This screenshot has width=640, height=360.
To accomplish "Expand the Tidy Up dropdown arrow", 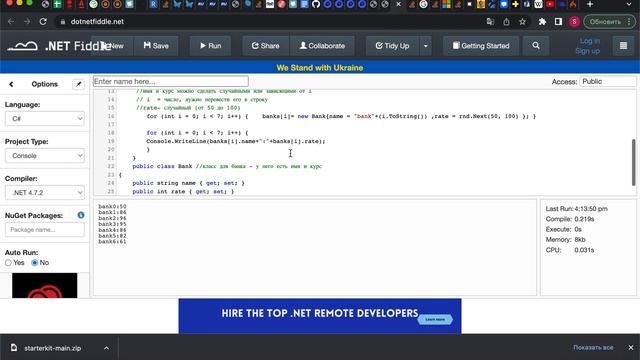I will coord(425,46).
